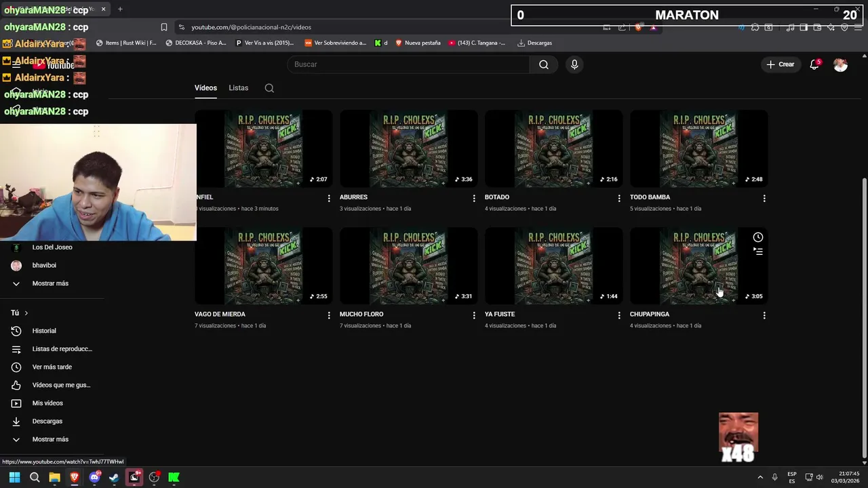
Task: Play the ABURRES video thumbnail
Action: [x=408, y=149]
